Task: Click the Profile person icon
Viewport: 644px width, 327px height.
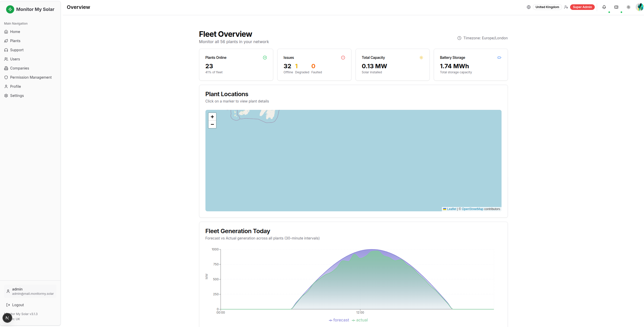Action: [6, 87]
